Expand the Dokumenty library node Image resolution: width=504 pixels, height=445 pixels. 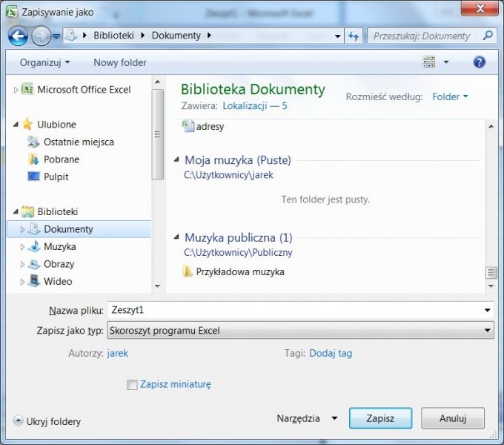(x=22, y=229)
